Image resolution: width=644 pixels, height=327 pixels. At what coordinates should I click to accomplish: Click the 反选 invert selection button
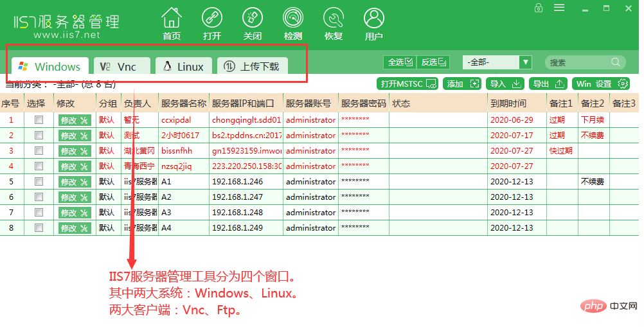(x=433, y=62)
